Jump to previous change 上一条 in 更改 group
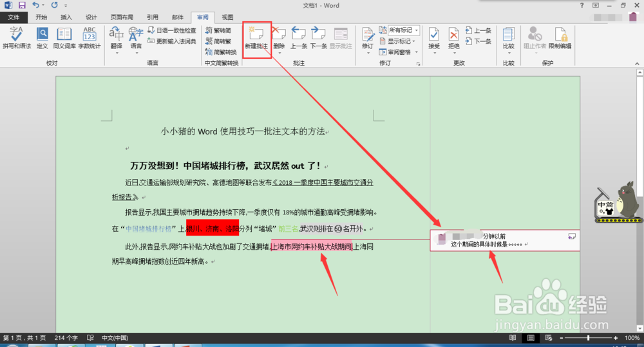The height and width of the screenshot is (347, 644). [478, 30]
